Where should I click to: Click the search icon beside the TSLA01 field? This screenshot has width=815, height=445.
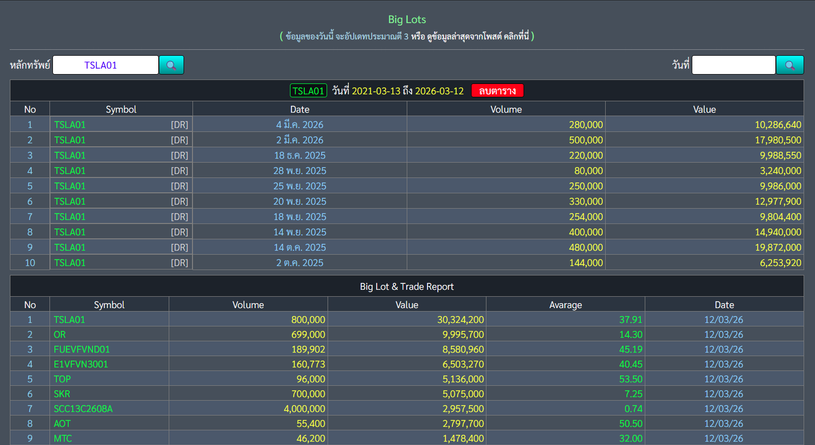[x=172, y=65]
